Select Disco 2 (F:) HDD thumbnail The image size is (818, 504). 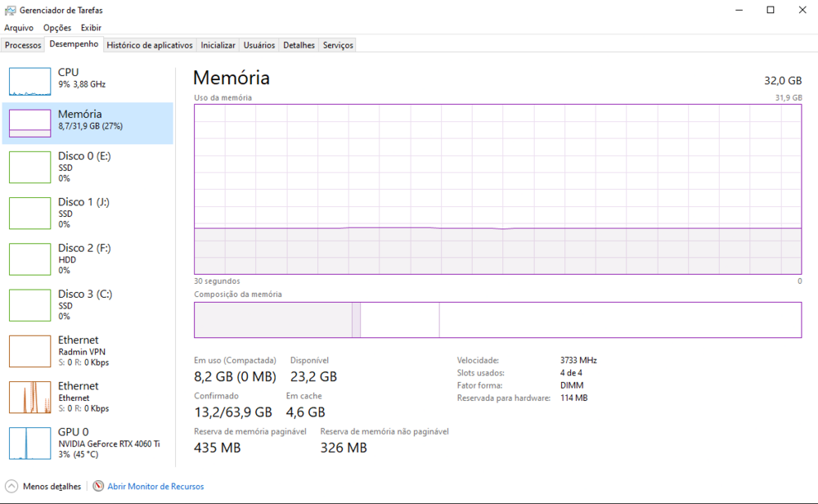(x=29, y=259)
